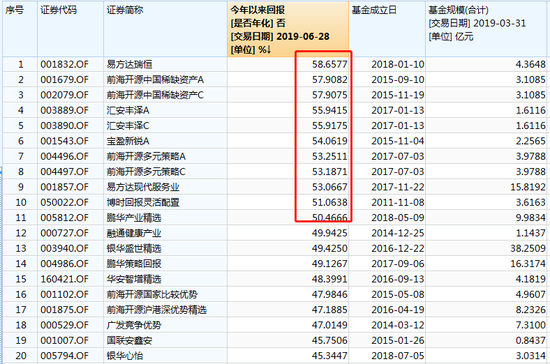The height and width of the screenshot is (364, 550).
Task: Select fund name 前海开源国家比较优势
Action: (x=152, y=295)
